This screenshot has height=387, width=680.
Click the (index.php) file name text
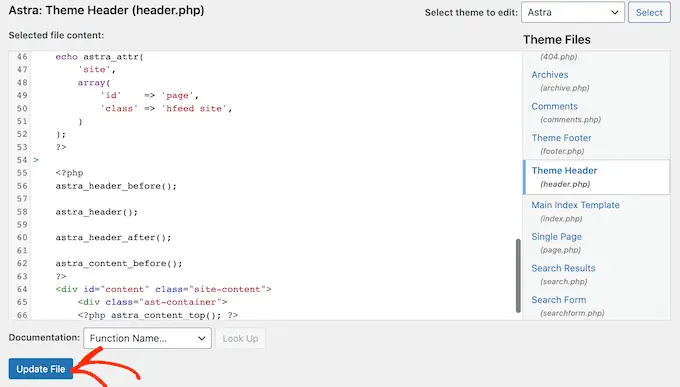(x=561, y=219)
